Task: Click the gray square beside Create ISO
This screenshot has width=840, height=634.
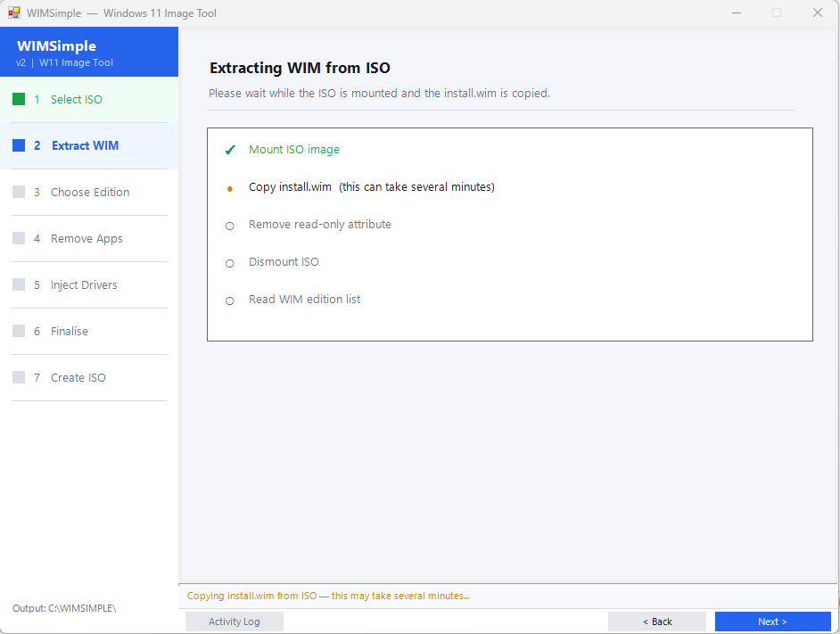Action: tap(19, 377)
